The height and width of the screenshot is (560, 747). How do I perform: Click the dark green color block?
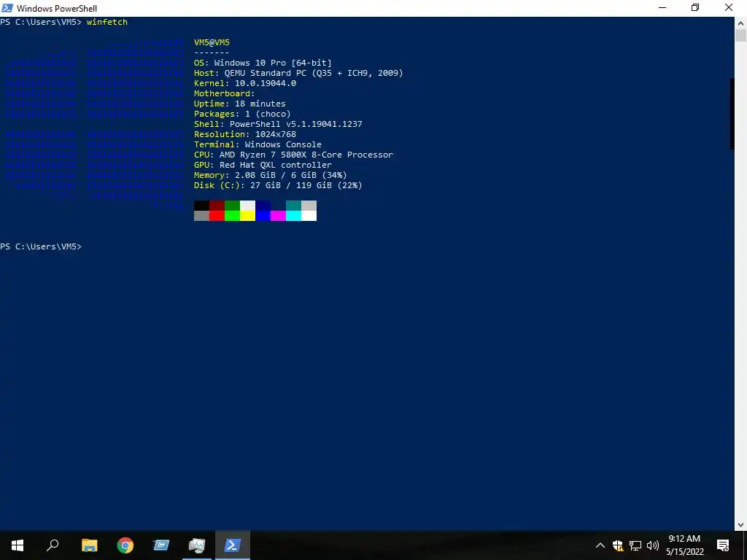(232, 205)
